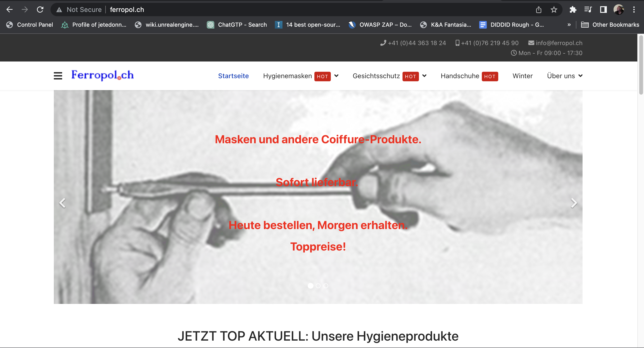This screenshot has width=644, height=348.
Task: Open the browser extensions puzzle icon
Action: (573, 10)
